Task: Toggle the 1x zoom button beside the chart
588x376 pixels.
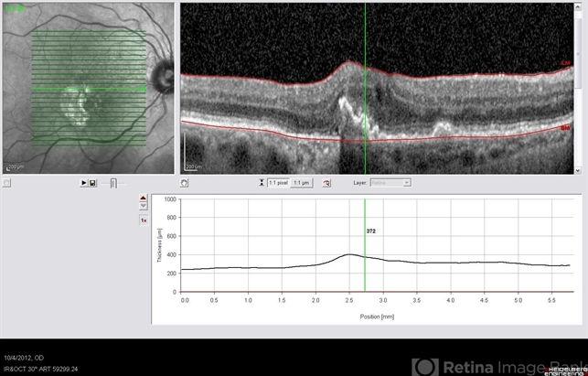Action: [x=143, y=220]
